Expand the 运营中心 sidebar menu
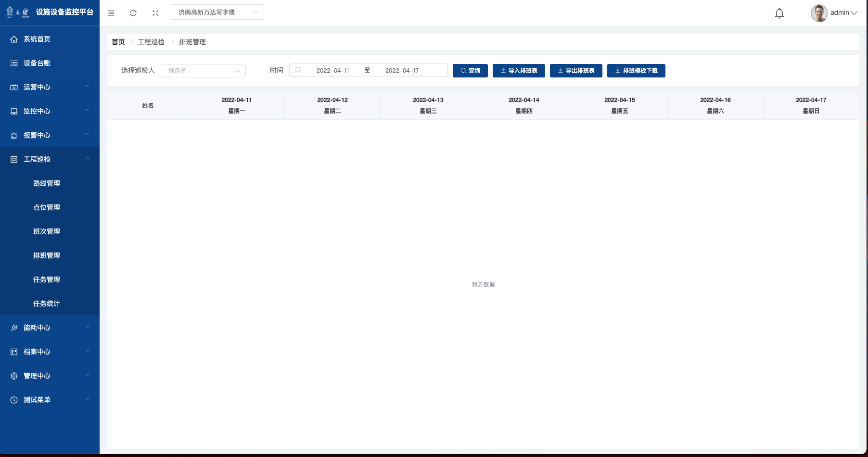Viewport: 868px width, 457px height. pyautogui.click(x=50, y=87)
